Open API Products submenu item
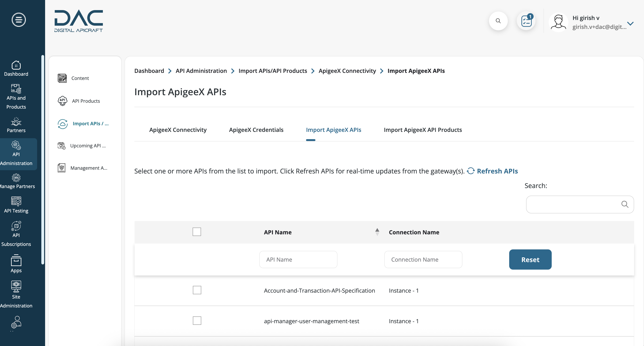644x346 pixels. click(x=79, y=101)
